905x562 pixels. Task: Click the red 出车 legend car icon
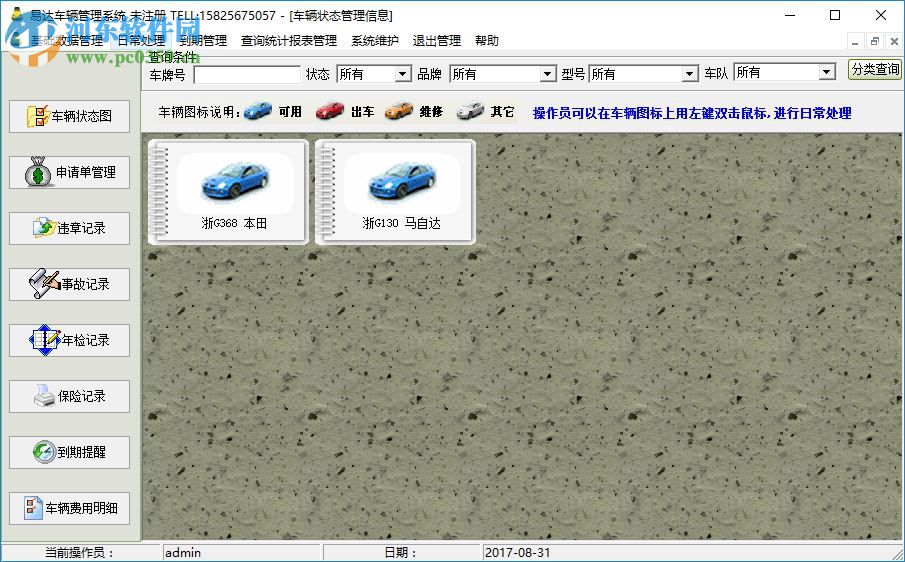(x=330, y=111)
